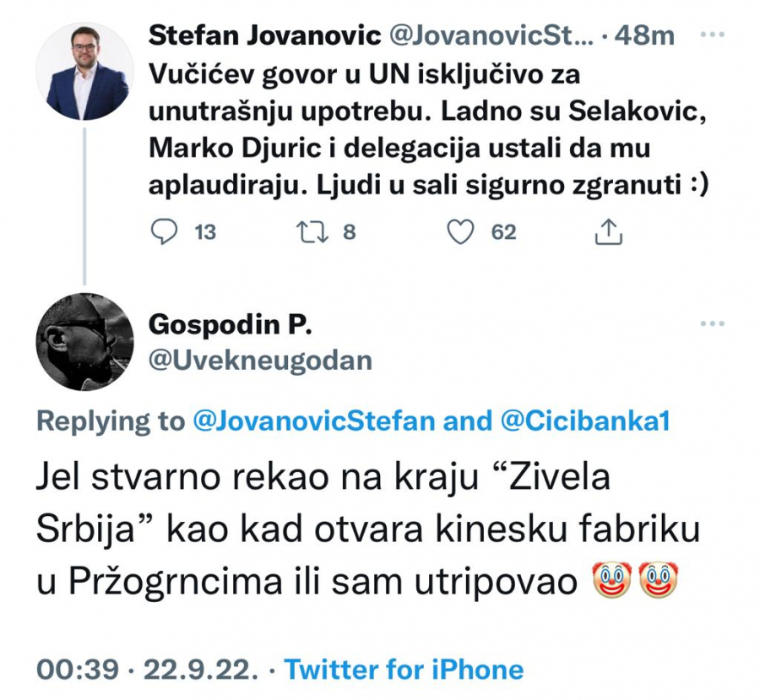Click the retweet count 8
Screen dimensions: 760x700
coord(349,232)
